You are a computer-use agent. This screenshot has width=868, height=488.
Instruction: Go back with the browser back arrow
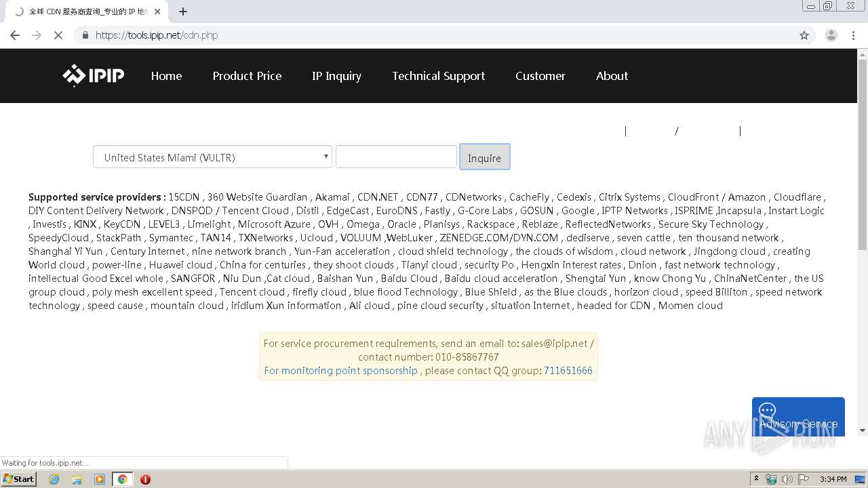pos(15,35)
